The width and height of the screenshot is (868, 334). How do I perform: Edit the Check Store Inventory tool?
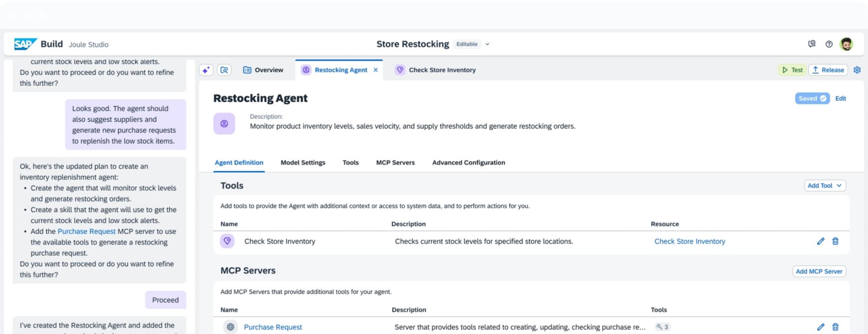(x=820, y=241)
